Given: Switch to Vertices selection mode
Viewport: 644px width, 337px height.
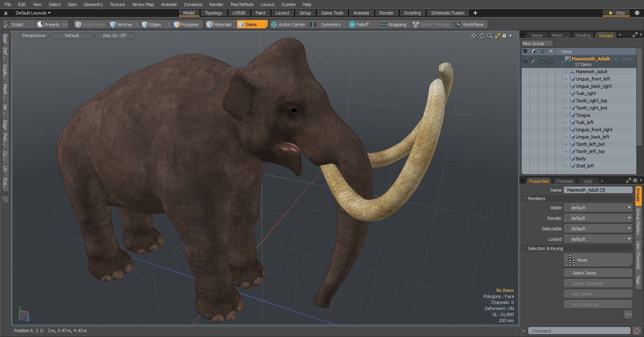Looking at the screenshot, I should click(x=124, y=25).
